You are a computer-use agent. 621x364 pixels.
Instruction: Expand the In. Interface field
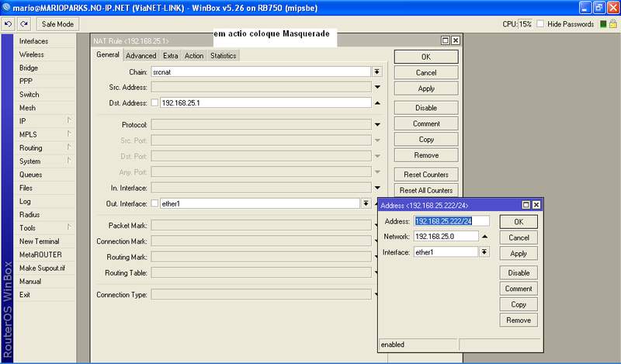tap(377, 188)
